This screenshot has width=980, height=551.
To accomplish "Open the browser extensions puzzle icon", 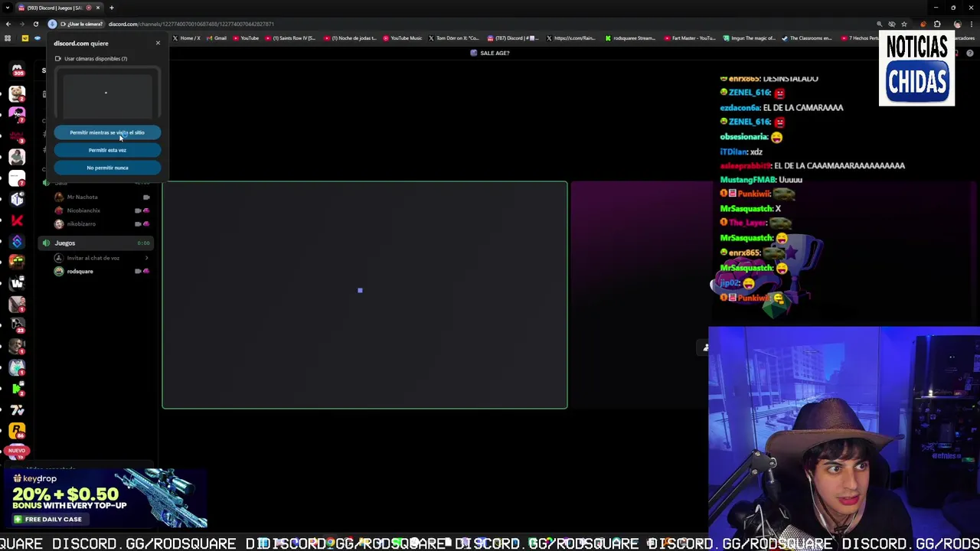I will click(937, 24).
